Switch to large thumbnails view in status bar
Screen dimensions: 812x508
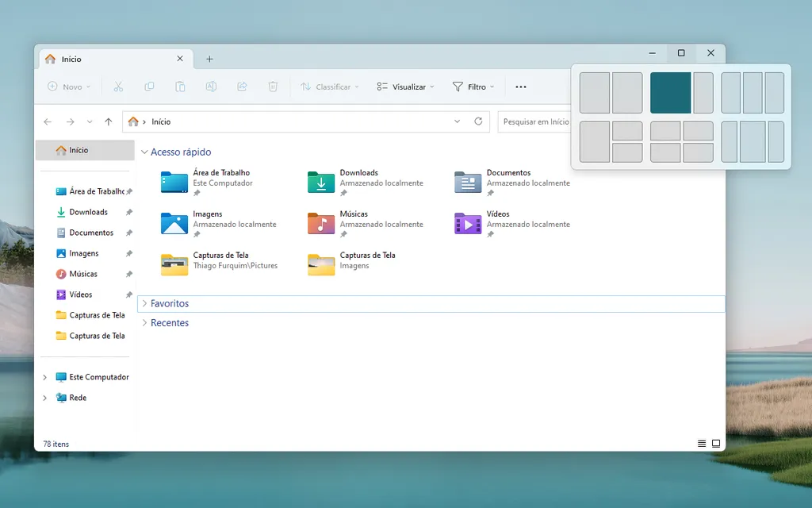point(716,444)
